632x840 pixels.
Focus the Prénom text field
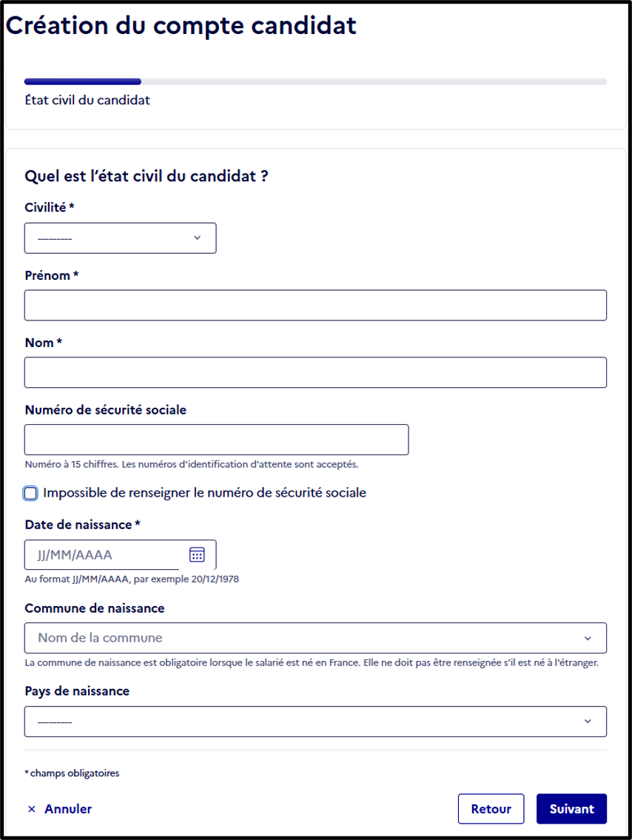315,306
